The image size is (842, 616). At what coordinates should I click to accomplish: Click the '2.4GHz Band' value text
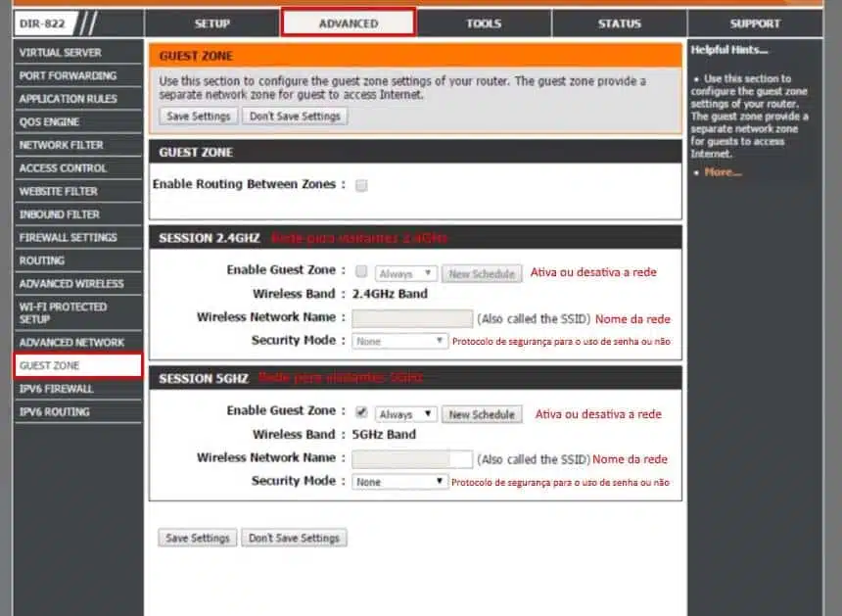point(390,294)
